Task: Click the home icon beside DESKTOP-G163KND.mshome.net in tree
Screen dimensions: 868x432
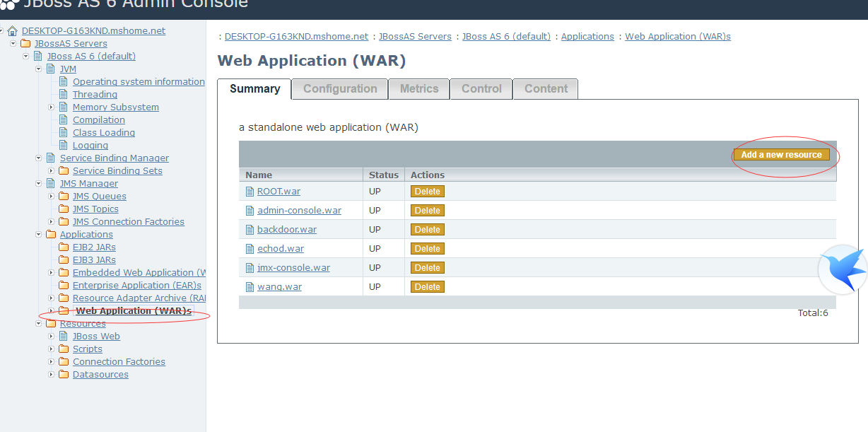Action: pyautogui.click(x=13, y=31)
